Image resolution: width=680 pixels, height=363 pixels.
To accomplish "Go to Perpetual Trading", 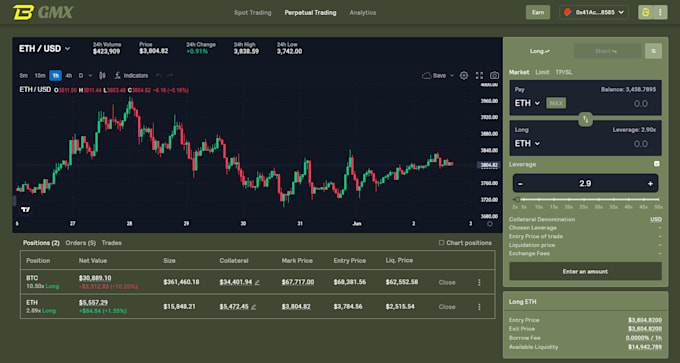I will (311, 13).
